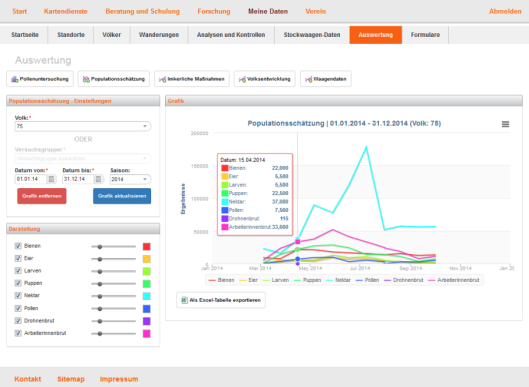Switch to the Standorte tab
529x387 pixels.
[x=71, y=35]
